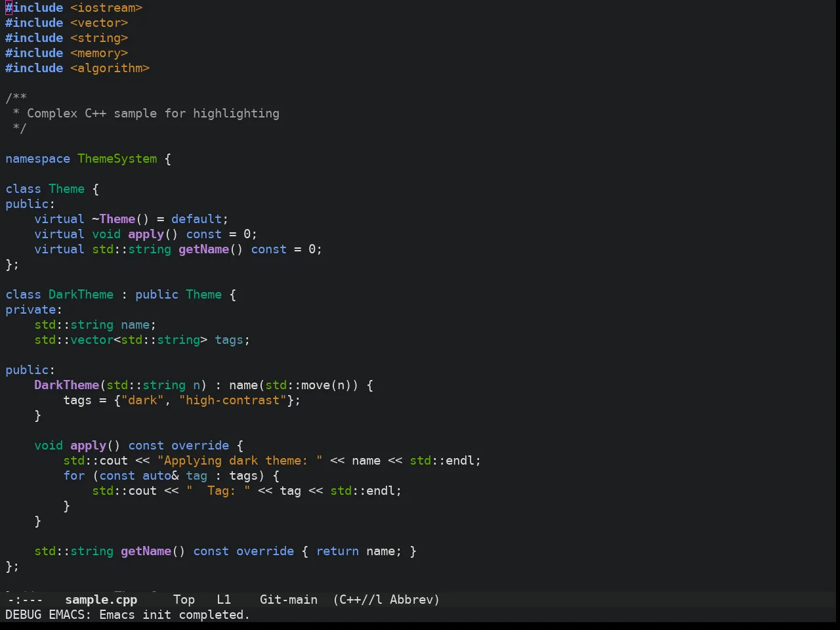Click 'getName' in the virtual std::string line
This screenshot has height=630, width=840.
point(203,249)
